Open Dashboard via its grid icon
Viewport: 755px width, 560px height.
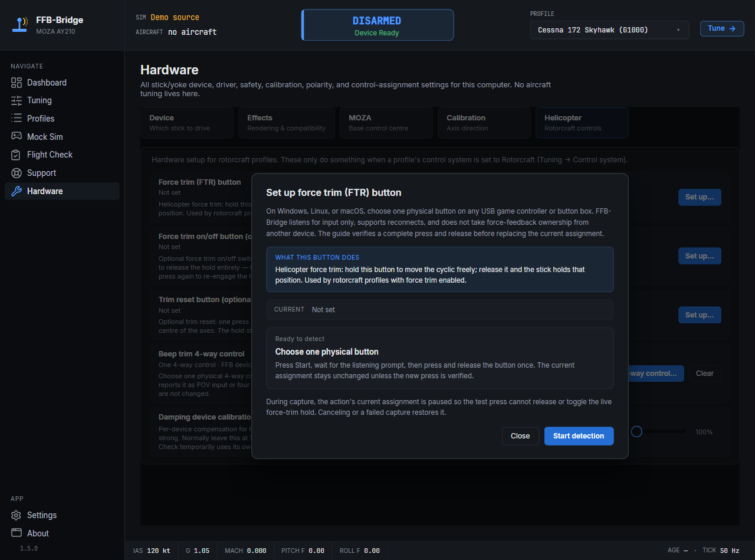click(17, 83)
